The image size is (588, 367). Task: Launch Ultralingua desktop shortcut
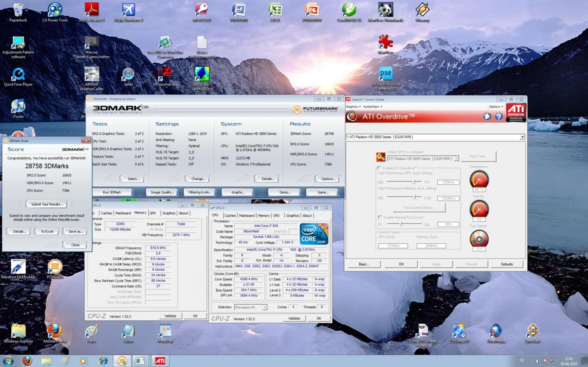[496, 333]
